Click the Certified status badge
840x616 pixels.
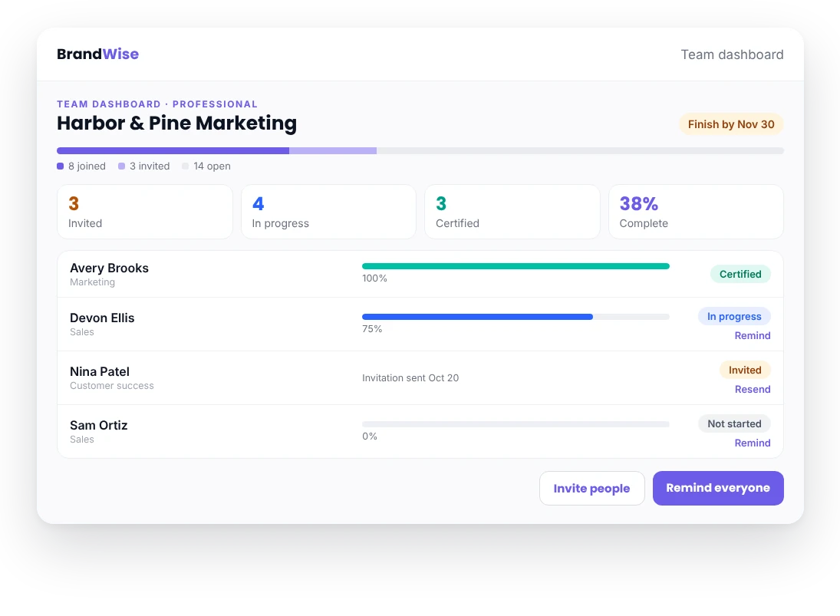pyautogui.click(x=740, y=275)
